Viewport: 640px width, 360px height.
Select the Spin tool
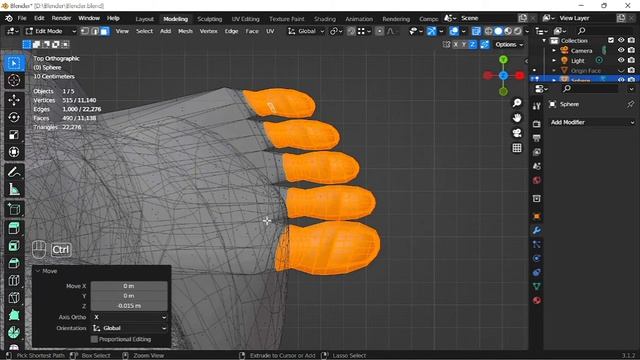[x=14, y=332]
